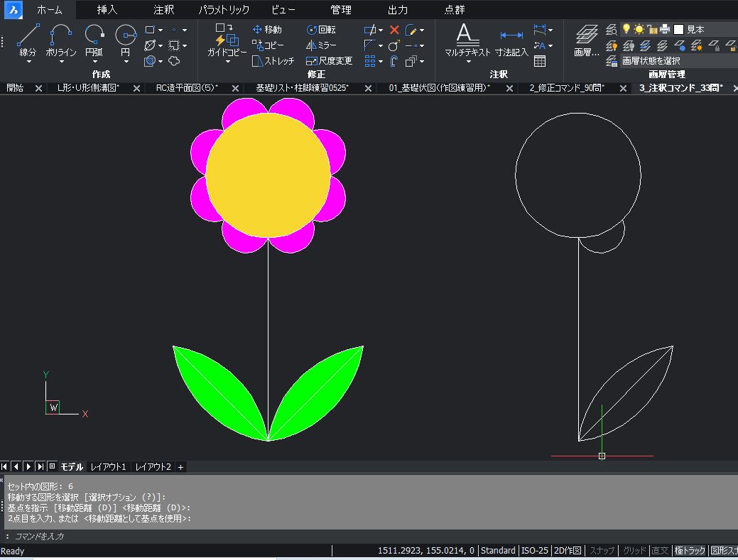Click the boundary tool icon beside ellipse
738x560 pixels.
(174, 45)
